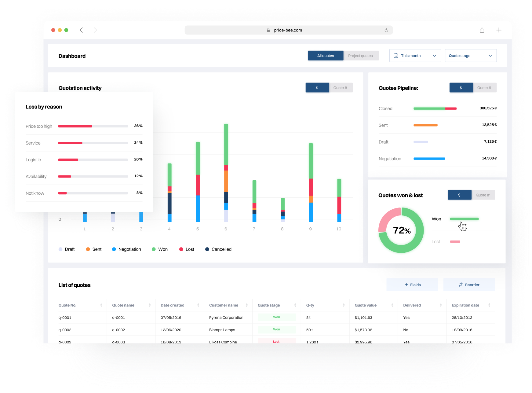Switch Quotation activity to Quote # view
Screen dimensions: 532x393
[x=340, y=88]
